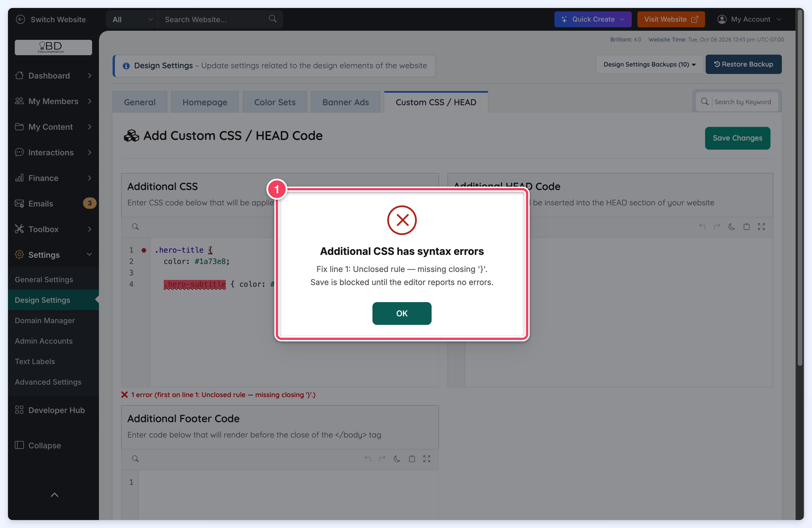Image resolution: width=812 pixels, height=528 pixels.
Task: Select the Custom CSS / HEAD tab
Action: coord(436,102)
